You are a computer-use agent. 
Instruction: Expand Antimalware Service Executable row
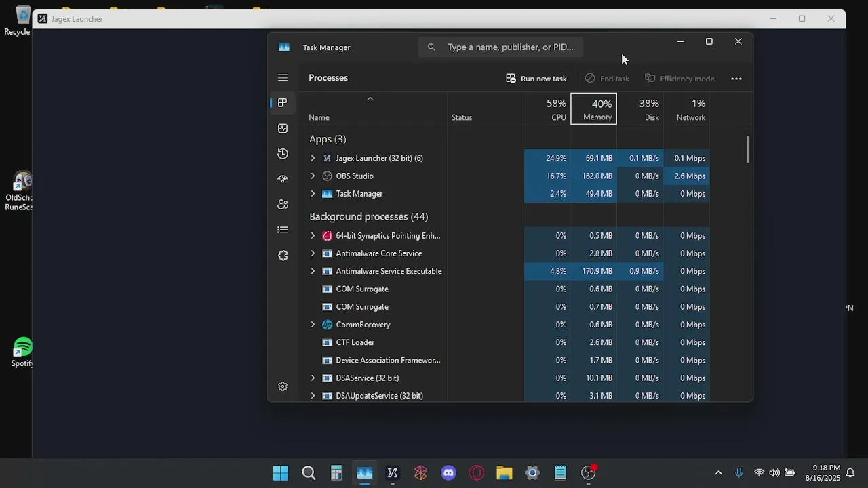[313, 271]
